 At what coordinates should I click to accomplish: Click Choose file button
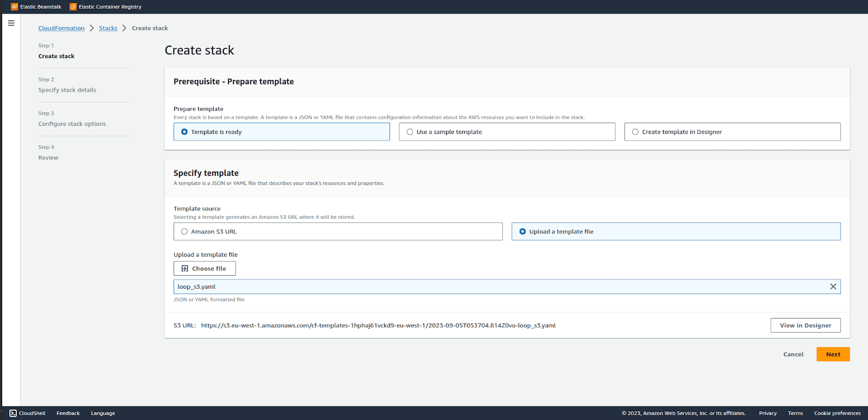[x=205, y=269]
